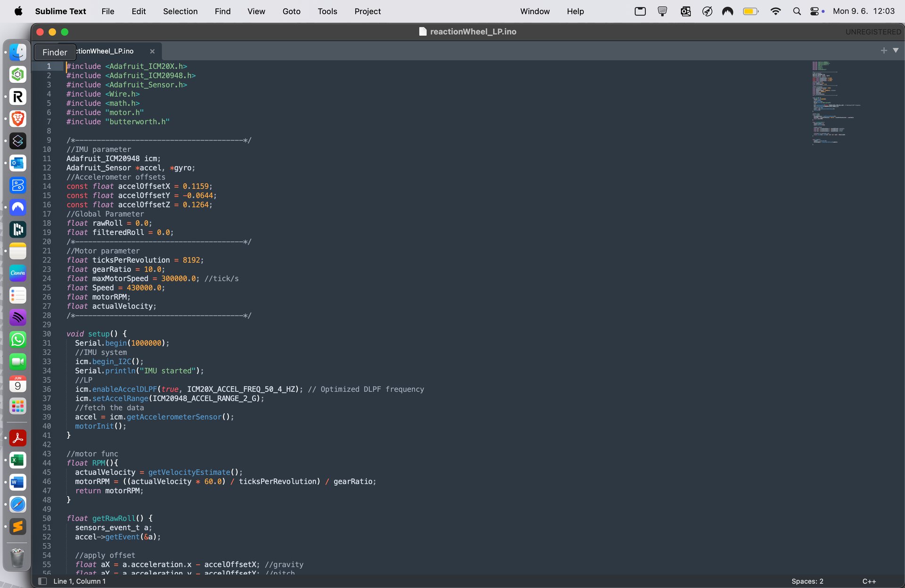Open Reminders in the dock
The width and height of the screenshot is (905, 588).
(x=18, y=295)
